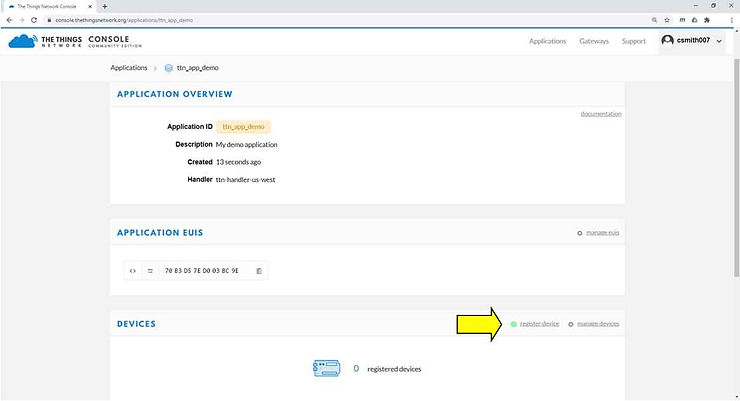Open the manage euis link
This screenshot has height=401, width=740.
point(603,232)
